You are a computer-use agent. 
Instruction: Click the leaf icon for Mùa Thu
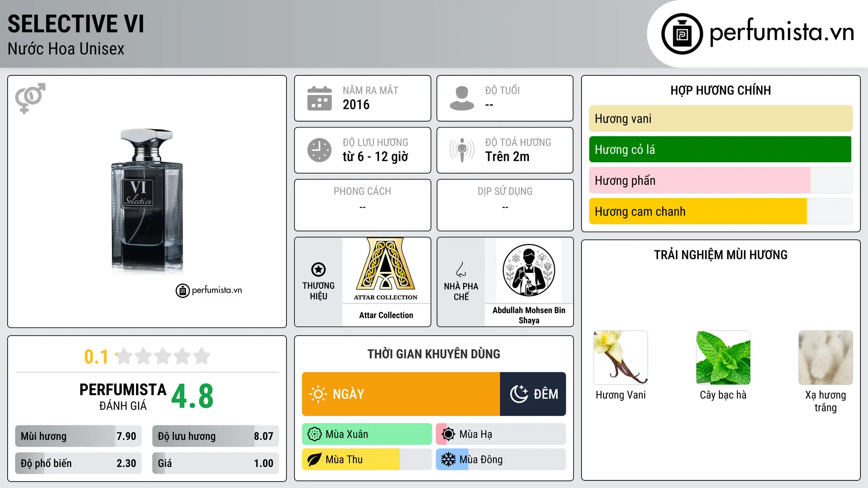[x=314, y=460]
